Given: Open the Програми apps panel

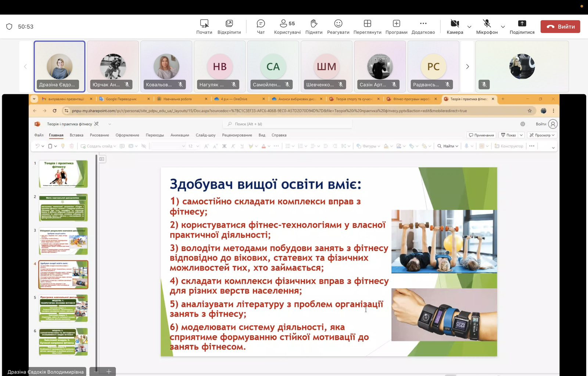Looking at the screenshot, I should 396,27.
